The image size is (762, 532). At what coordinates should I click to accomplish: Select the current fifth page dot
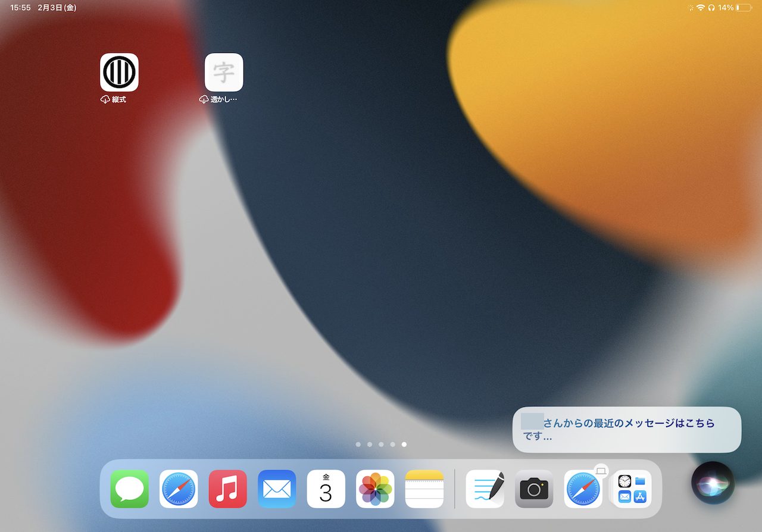coord(404,445)
